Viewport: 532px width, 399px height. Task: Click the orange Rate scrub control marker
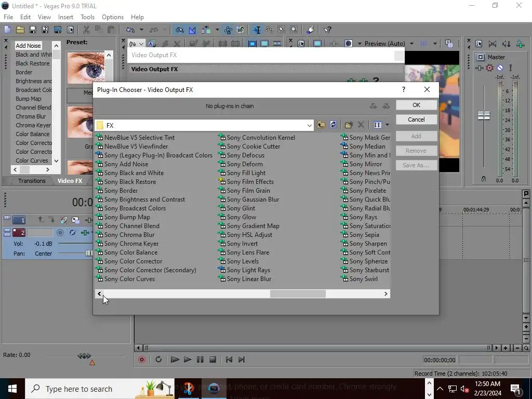click(x=92, y=363)
